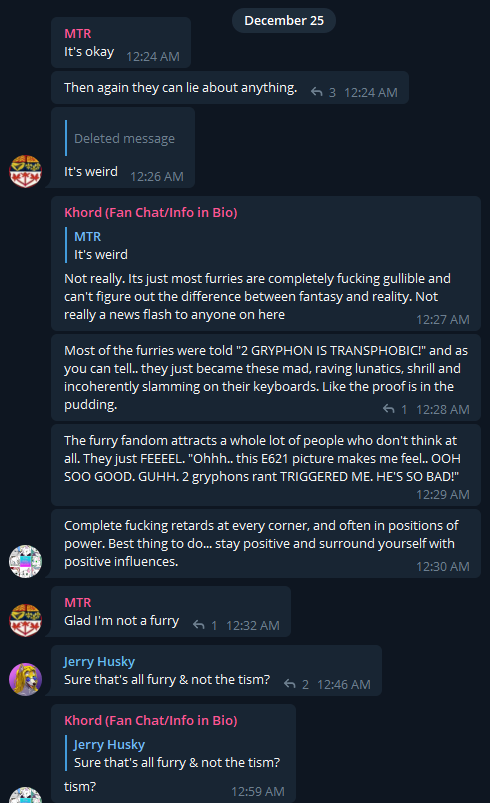This screenshot has height=803, width=490.
Task: Open Jerry Husky's profile avatar
Action: click(x=25, y=679)
